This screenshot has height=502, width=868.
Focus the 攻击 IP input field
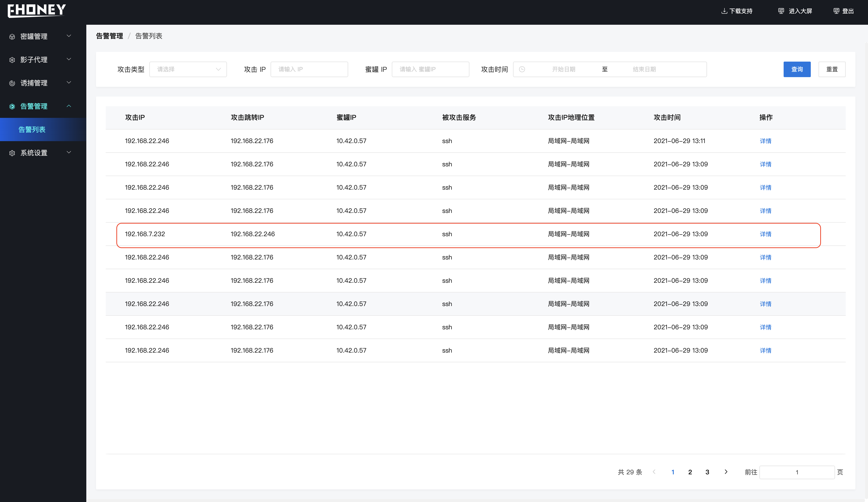coord(309,69)
